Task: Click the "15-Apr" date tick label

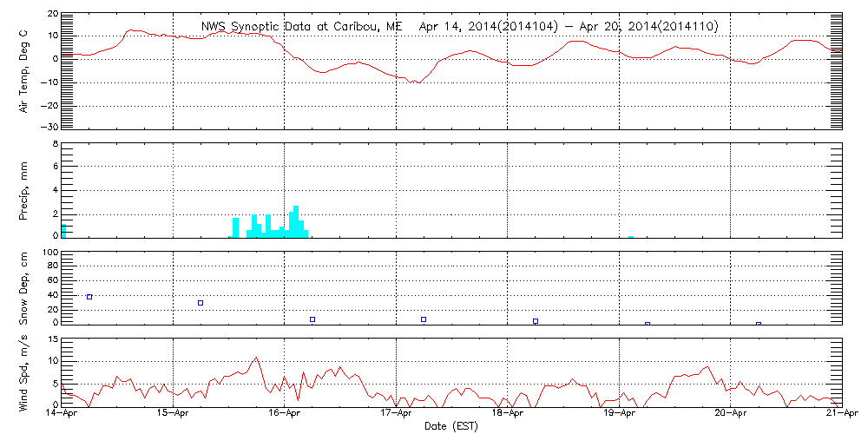Action: 174,415
